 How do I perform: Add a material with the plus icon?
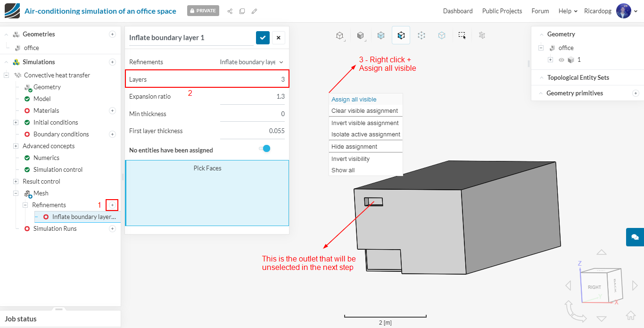(112, 110)
